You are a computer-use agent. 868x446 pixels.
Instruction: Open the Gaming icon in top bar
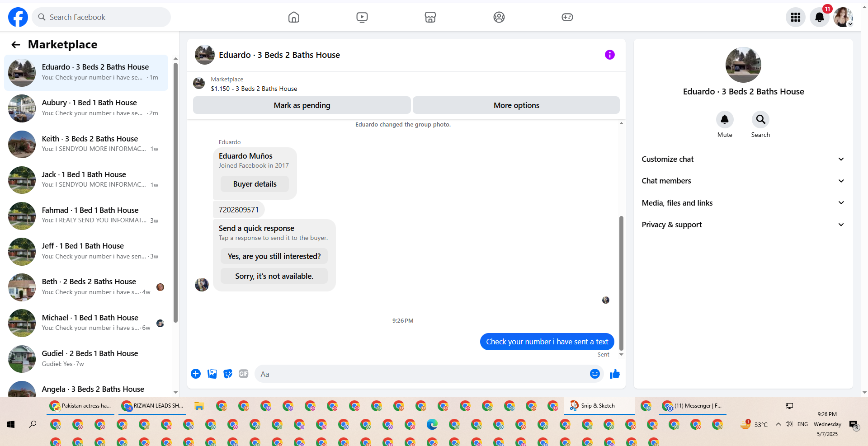click(567, 17)
